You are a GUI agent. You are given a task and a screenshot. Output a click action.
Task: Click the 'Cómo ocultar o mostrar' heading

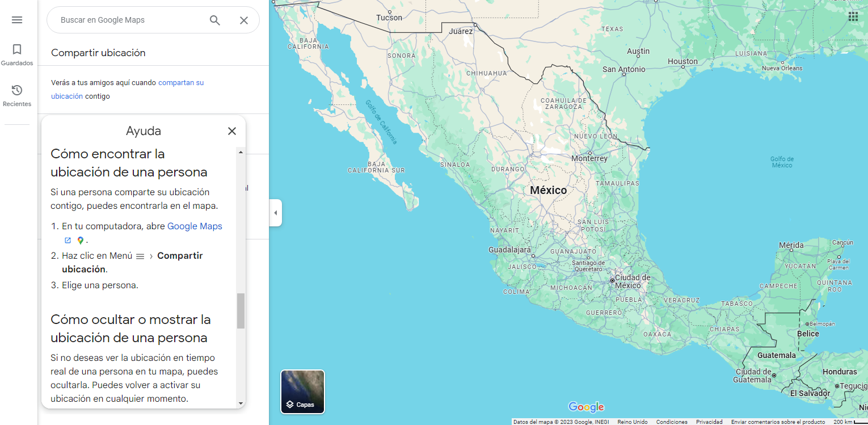click(x=130, y=329)
